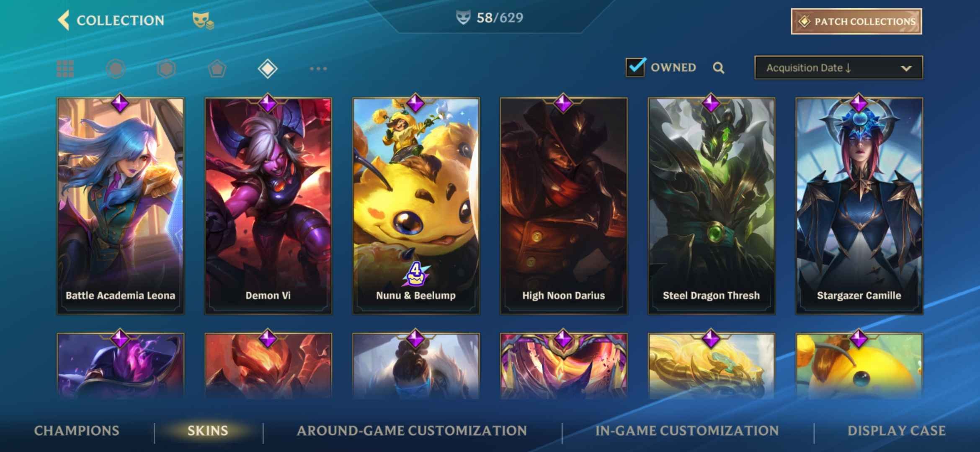Open the Stargazer Camille skin card
Viewport: 980px width, 452px height.
(x=859, y=206)
